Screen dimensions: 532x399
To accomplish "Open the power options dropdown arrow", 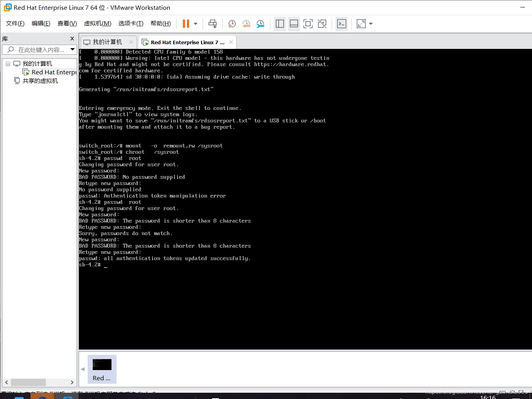I will 196,24.
